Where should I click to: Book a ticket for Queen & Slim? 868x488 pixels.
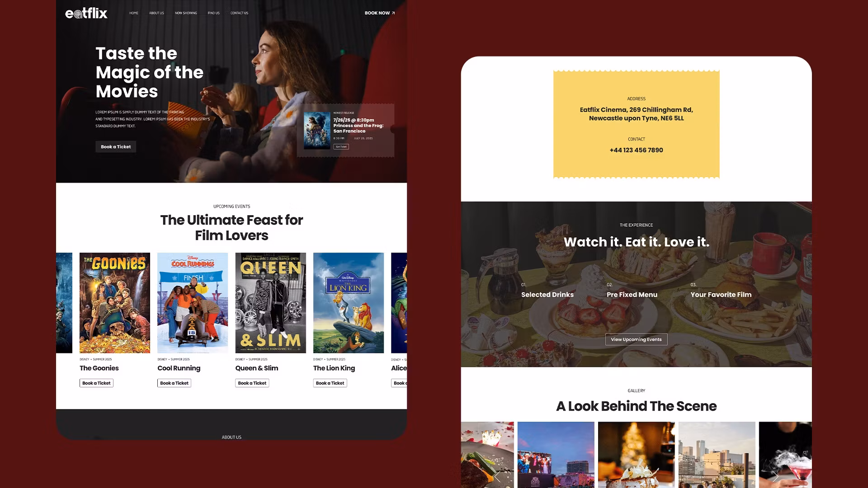click(x=252, y=383)
